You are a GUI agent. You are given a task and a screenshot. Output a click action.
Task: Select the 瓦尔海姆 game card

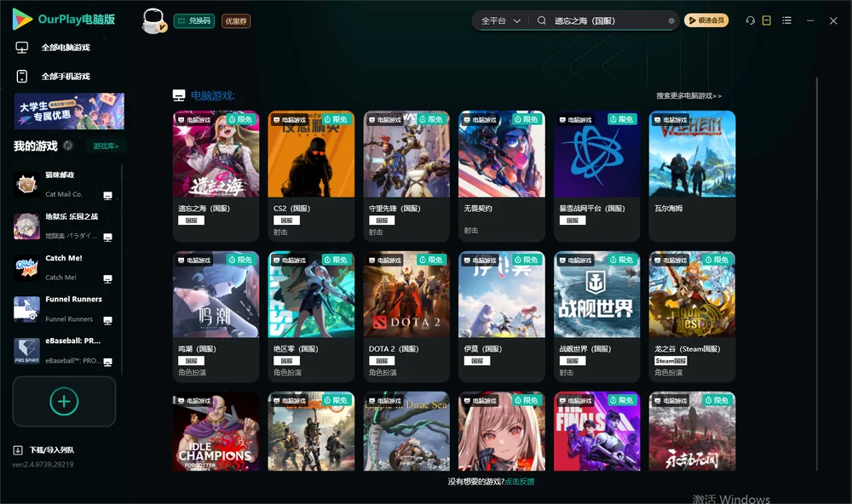692,176
